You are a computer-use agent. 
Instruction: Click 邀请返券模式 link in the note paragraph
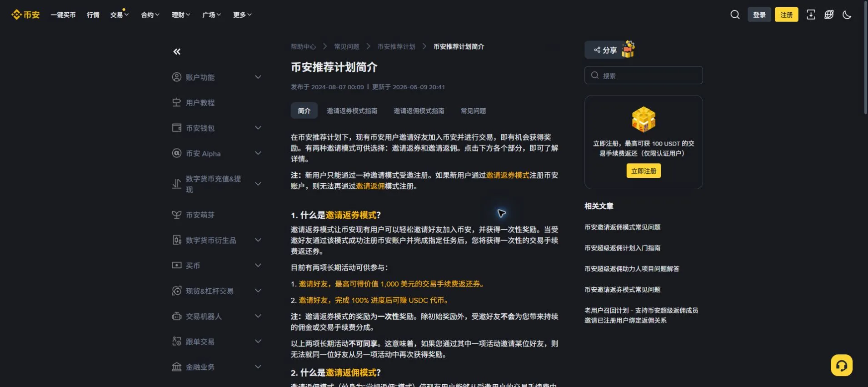tap(508, 175)
